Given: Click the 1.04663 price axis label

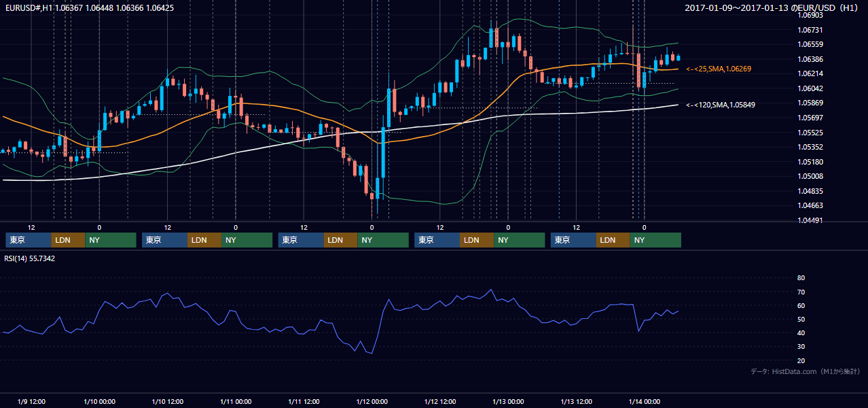Looking at the screenshot, I should coord(810,205).
